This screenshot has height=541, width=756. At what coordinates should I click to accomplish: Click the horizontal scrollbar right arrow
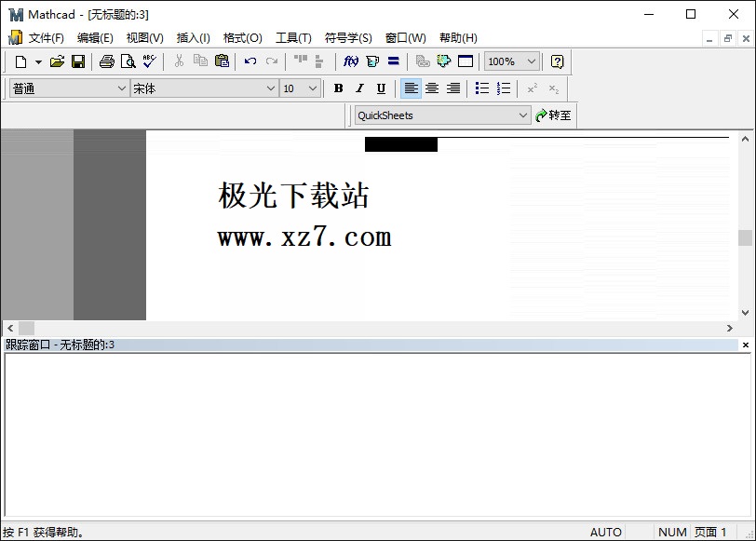730,329
